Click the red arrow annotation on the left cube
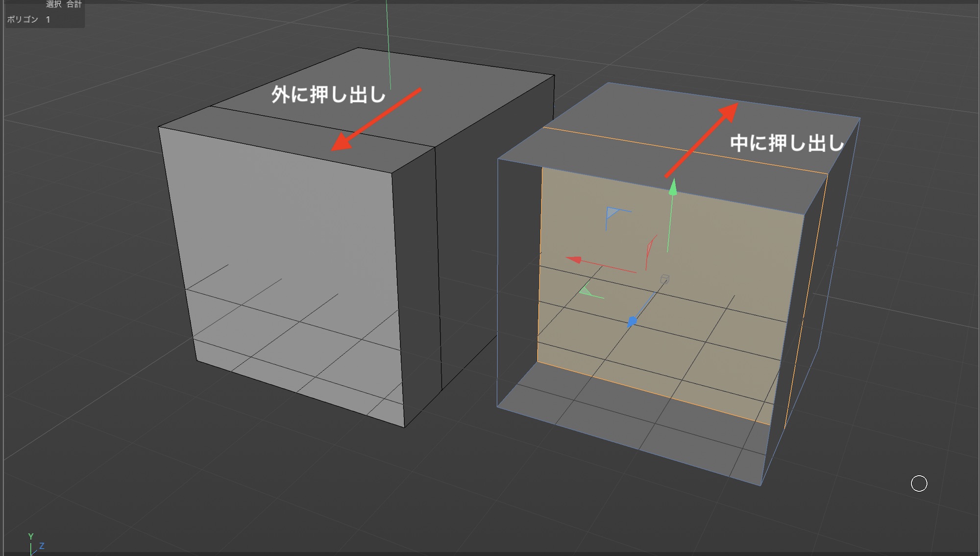The image size is (980, 556). click(376, 119)
